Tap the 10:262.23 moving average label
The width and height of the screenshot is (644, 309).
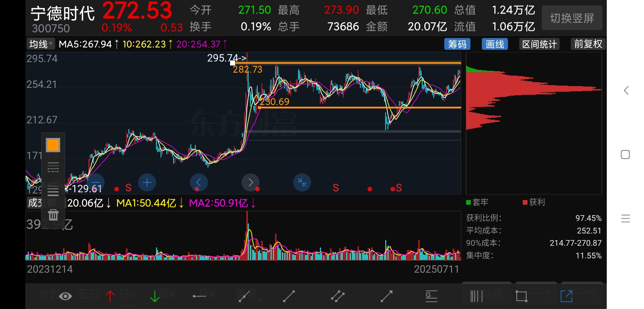(x=144, y=44)
